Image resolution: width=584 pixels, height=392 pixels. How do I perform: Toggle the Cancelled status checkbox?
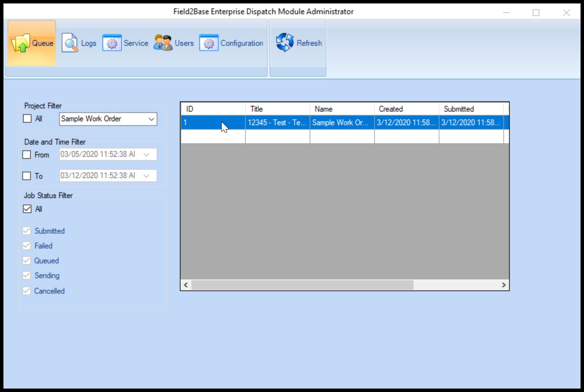[x=27, y=291]
